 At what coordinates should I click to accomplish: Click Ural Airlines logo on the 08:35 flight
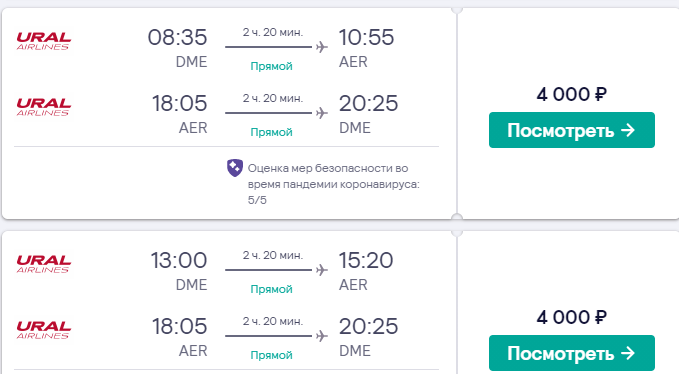pyautogui.click(x=44, y=41)
